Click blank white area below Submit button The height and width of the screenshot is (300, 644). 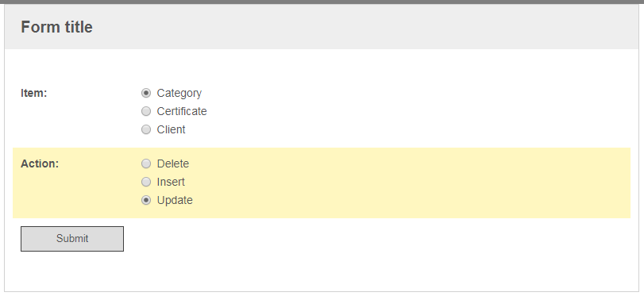point(320,271)
